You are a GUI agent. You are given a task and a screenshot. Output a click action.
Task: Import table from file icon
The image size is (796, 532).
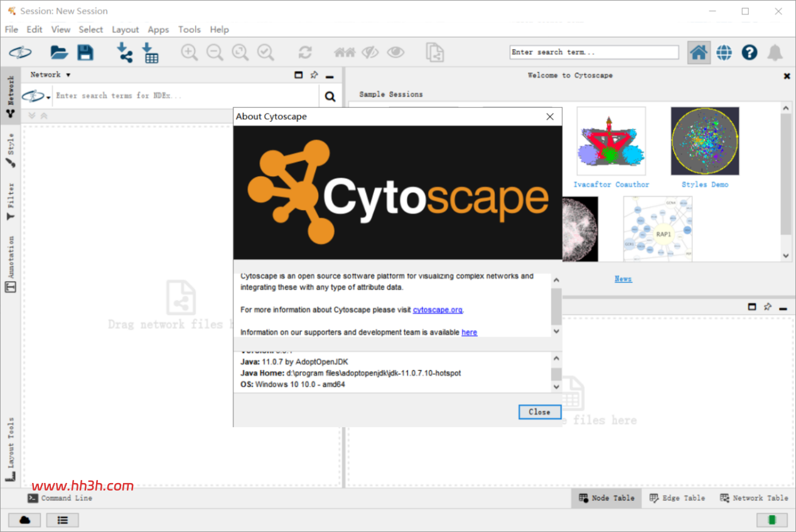(x=150, y=52)
